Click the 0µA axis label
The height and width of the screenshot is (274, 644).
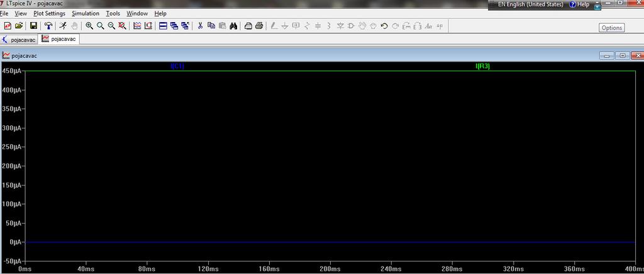coord(16,242)
